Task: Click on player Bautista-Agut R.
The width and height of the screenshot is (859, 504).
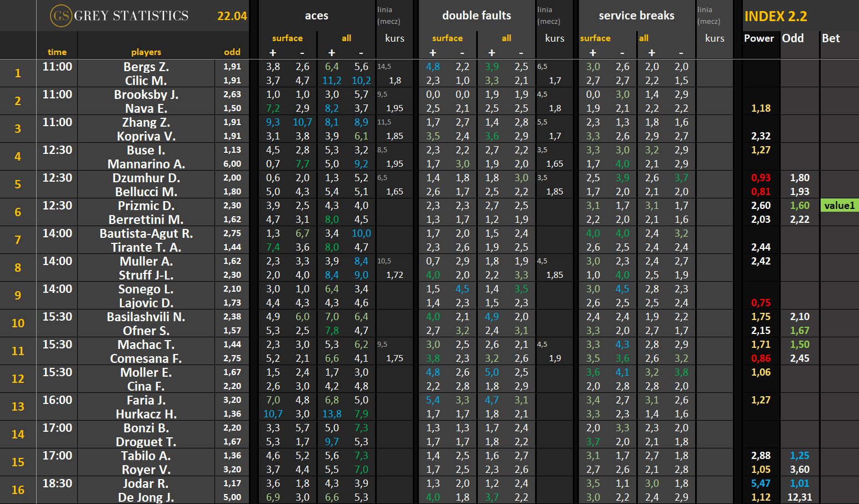Action: pos(146,233)
